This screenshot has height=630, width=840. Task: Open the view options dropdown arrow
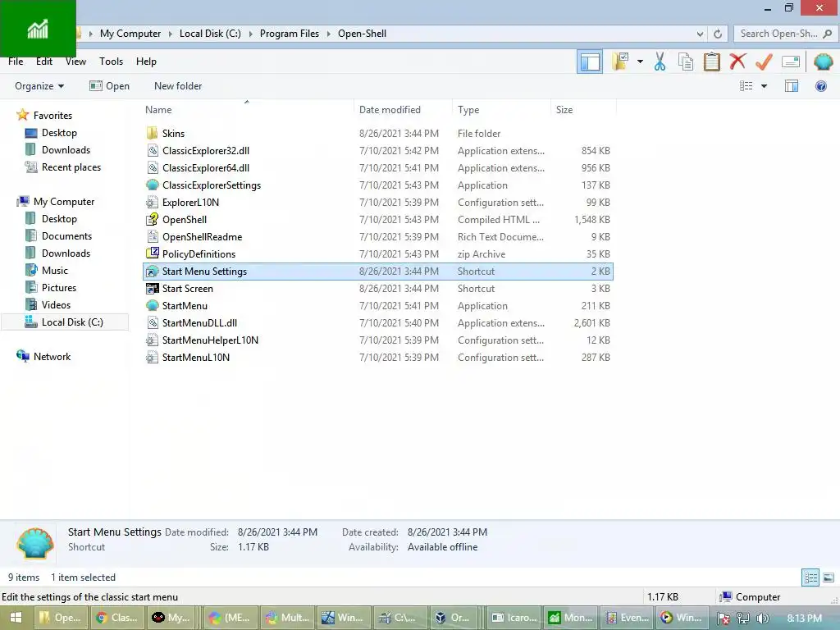pyautogui.click(x=764, y=85)
